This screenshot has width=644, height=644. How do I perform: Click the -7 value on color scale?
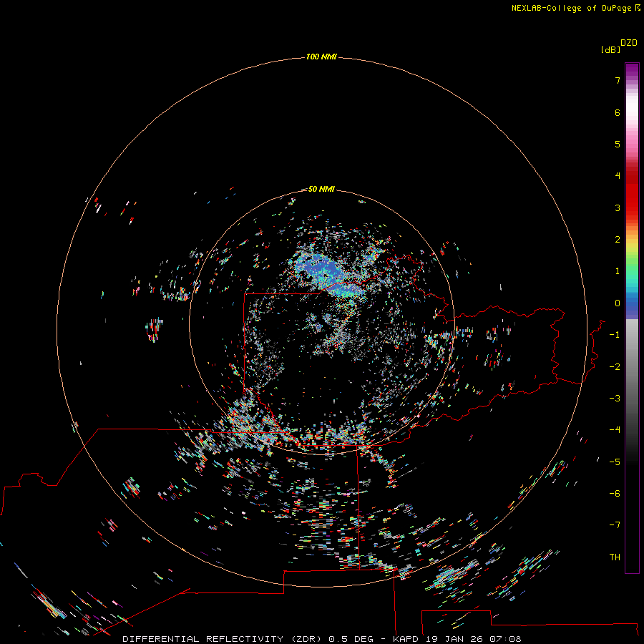coord(615,525)
